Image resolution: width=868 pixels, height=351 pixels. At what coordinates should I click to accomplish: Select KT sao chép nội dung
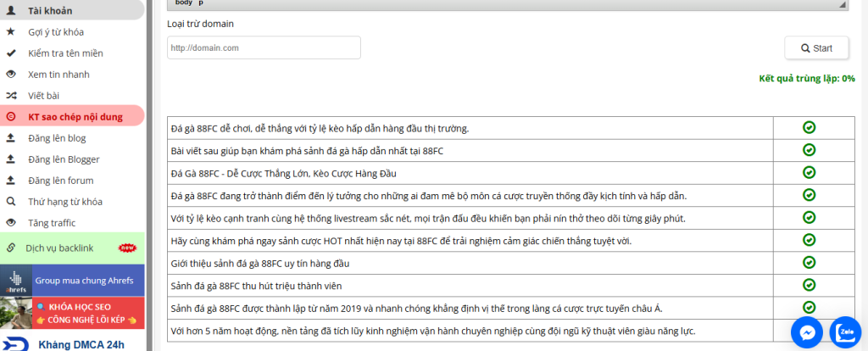coord(75,117)
